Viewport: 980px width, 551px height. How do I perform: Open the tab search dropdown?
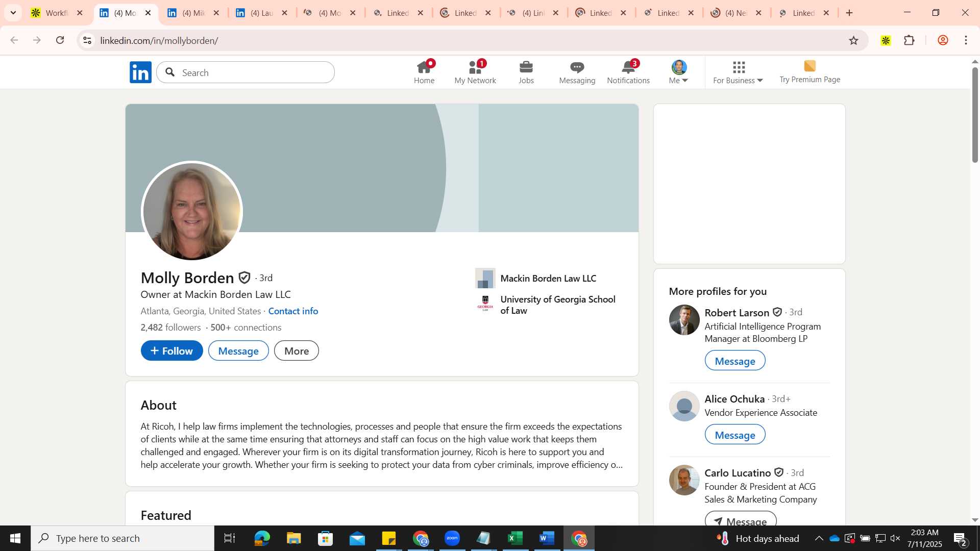tap(13, 13)
